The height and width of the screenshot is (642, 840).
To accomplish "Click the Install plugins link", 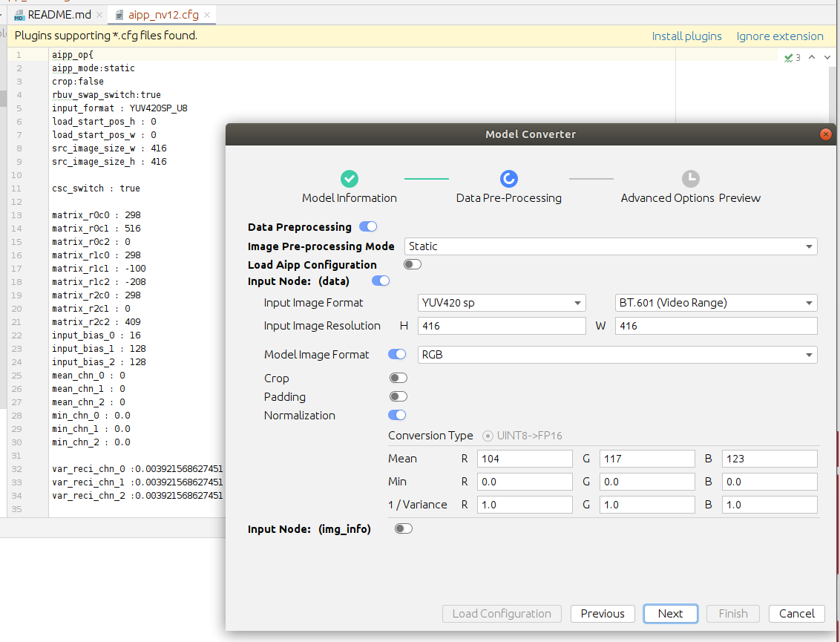I will (686, 36).
